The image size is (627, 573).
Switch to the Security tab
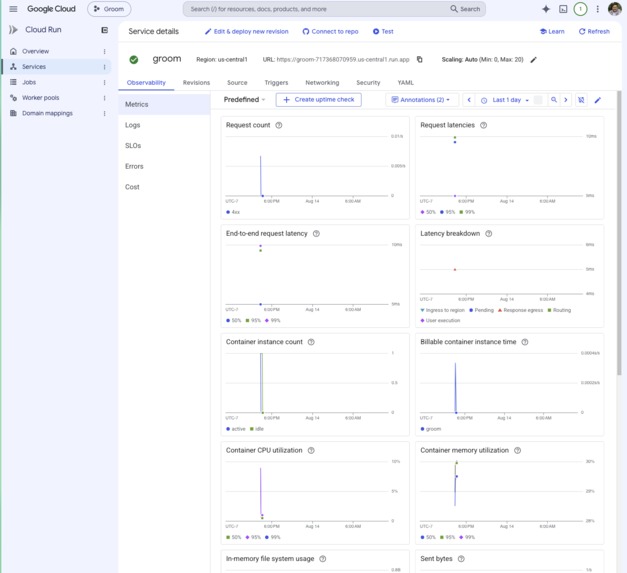[x=368, y=82]
